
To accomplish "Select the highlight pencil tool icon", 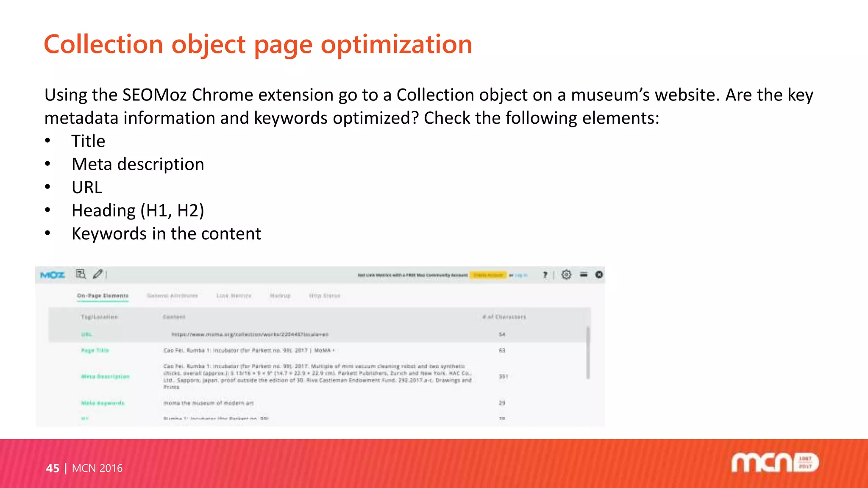I will click(97, 274).
